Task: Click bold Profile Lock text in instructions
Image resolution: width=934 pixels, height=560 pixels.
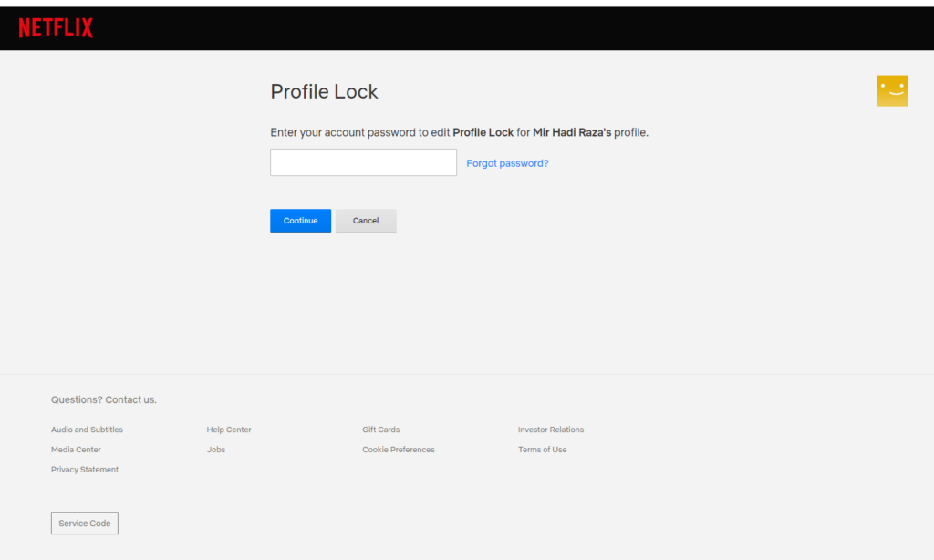Action: 483,132
